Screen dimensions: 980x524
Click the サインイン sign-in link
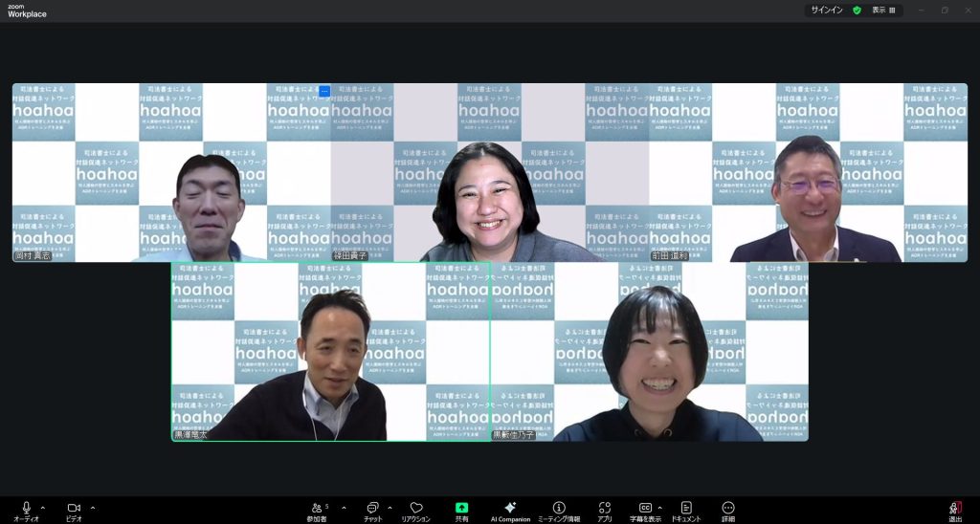point(827,10)
